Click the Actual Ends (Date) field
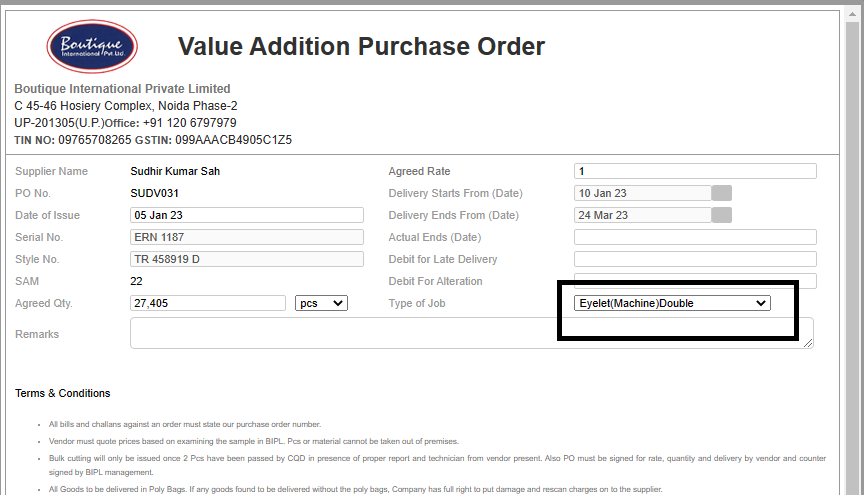Viewport: 864px width, 495px height. coord(695,237)
